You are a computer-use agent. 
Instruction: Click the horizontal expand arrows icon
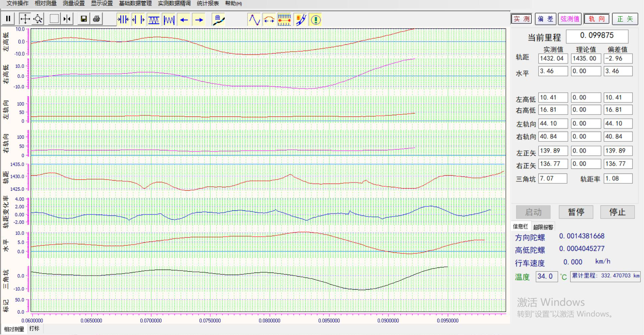coord(138,19)
